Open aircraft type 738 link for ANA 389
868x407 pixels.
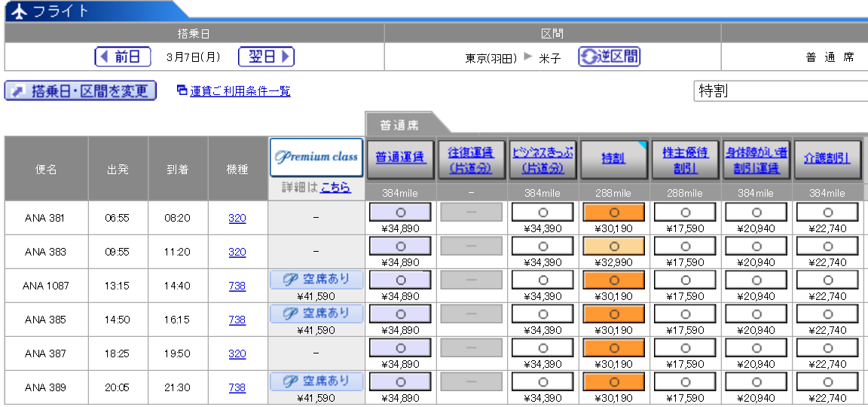coord(237,387)
